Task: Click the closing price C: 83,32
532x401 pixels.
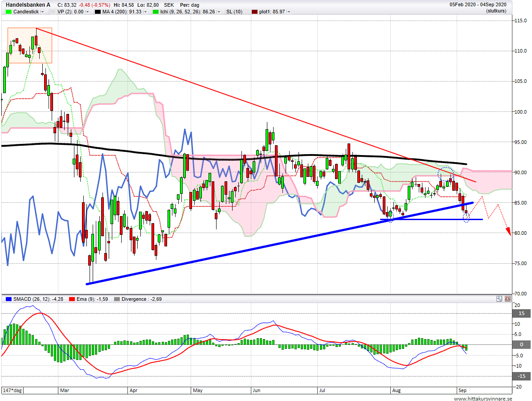Action: point(66,5)
